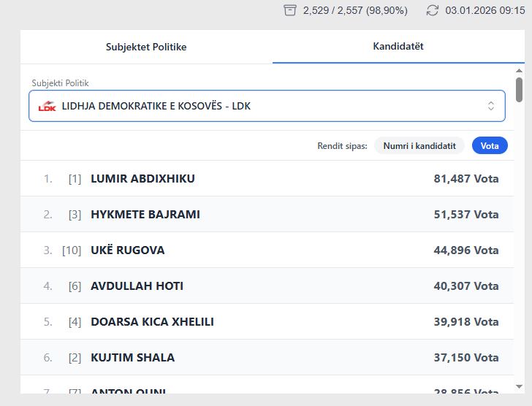Sort candidates by Vota
Screen dimensions: 532x406
[x=490, y=146]
